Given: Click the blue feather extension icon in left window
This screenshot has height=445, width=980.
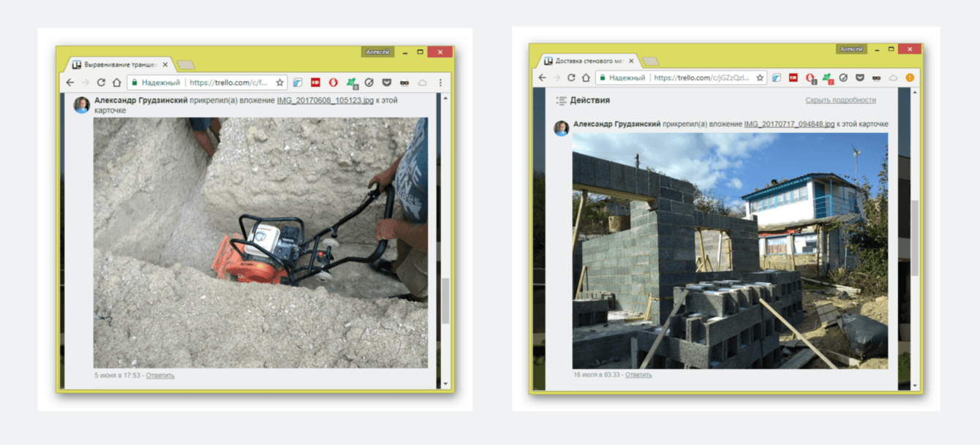Looking at the screenshot, I should 298,83.
